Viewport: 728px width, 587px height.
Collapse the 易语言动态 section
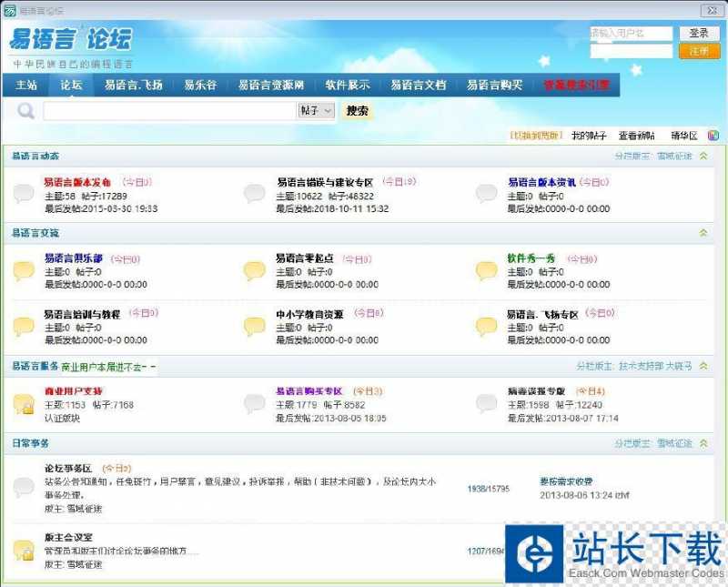(x=703, y=156)
